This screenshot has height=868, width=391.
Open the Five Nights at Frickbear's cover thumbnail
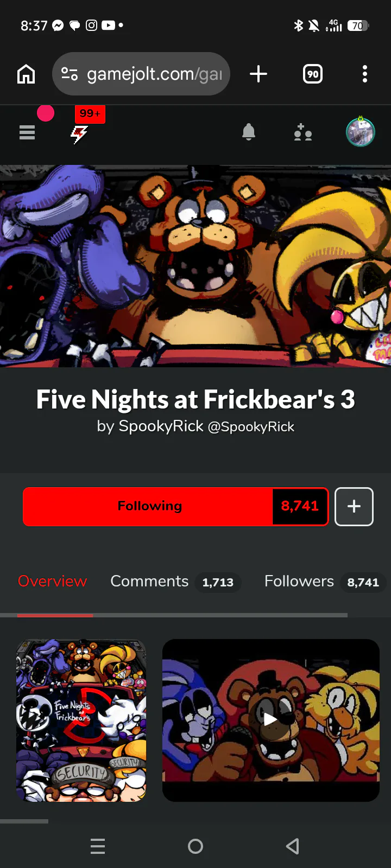(x=81, y=720)
